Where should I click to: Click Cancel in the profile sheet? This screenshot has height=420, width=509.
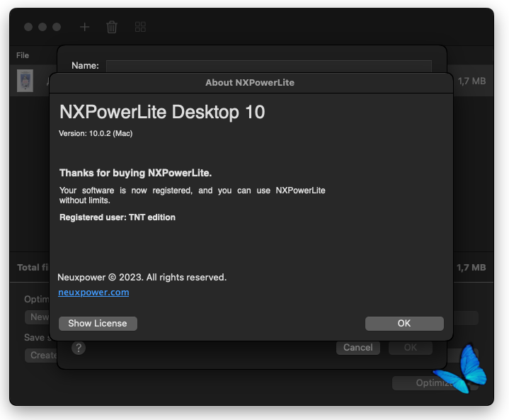click(x=358, y=348)
